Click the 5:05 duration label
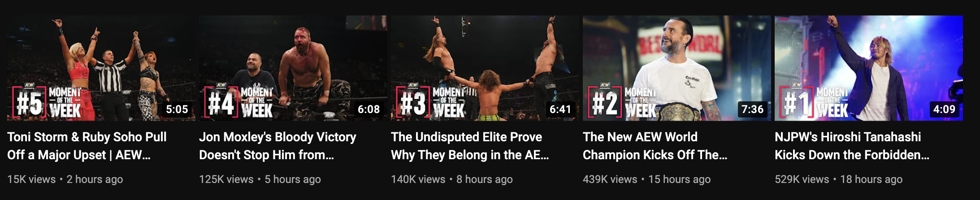 tap(177, 109)
